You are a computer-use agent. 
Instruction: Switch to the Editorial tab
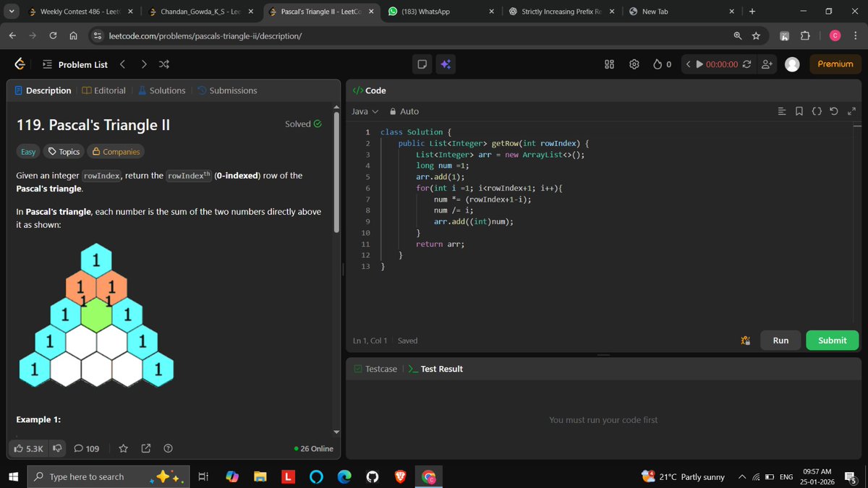pos(104,90)
